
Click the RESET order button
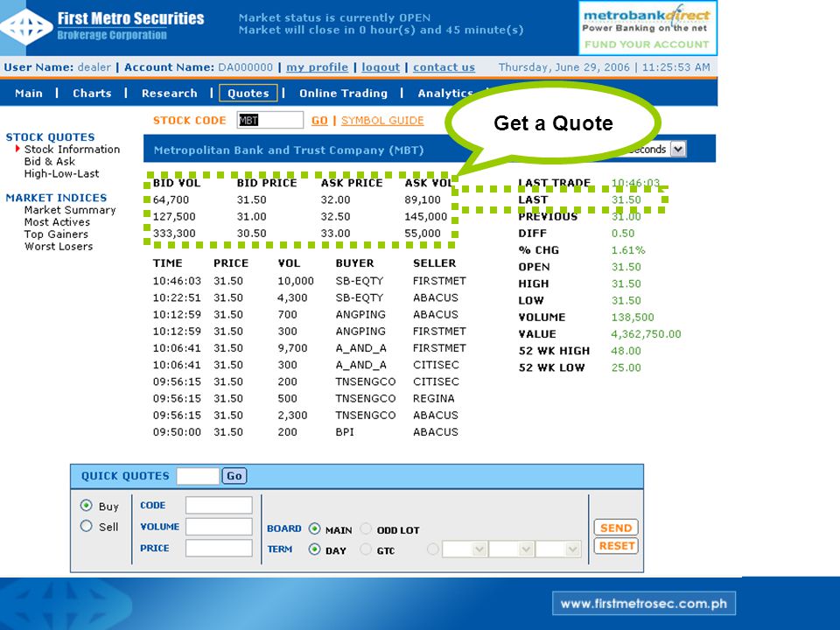(616, 546)
